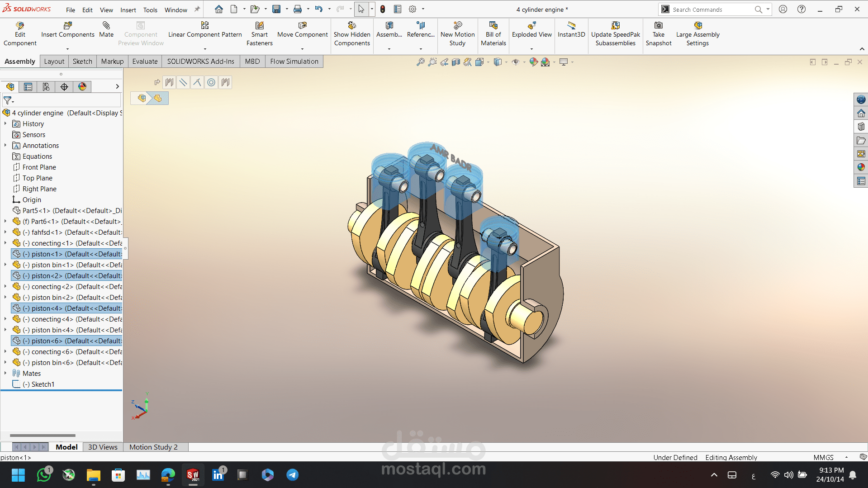Switch to the Evaluate tab
The height and width of the screenshot is (488, 868).
(145, 62)
